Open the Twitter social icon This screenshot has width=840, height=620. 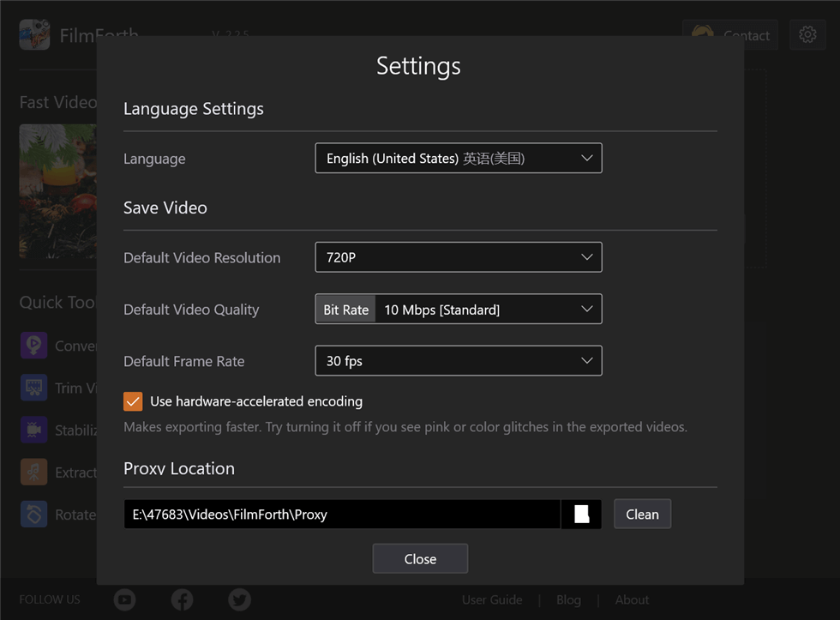(x=239, y=599)
